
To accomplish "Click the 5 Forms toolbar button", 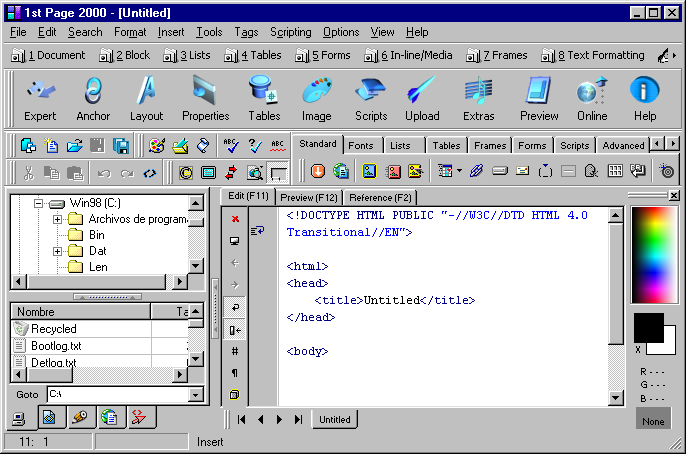I will tap(322, 56).
